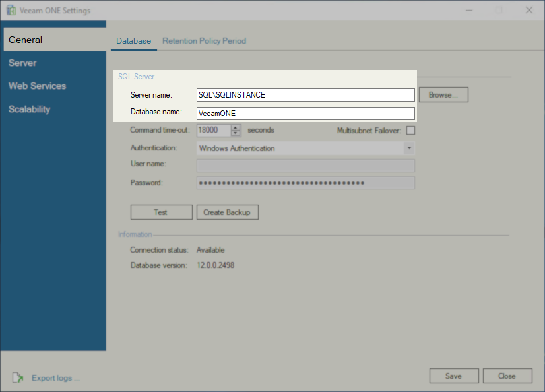
Task: Click the Close button at bottom
Action: click(507, 376)
